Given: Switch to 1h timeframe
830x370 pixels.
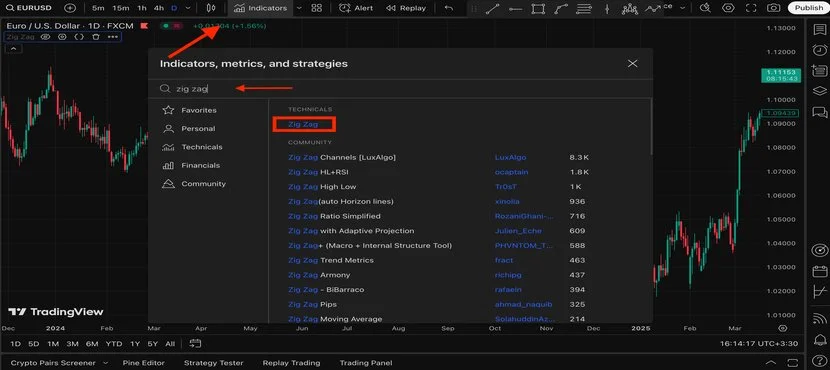Looking at the screenshot, I should coord(142,8).
